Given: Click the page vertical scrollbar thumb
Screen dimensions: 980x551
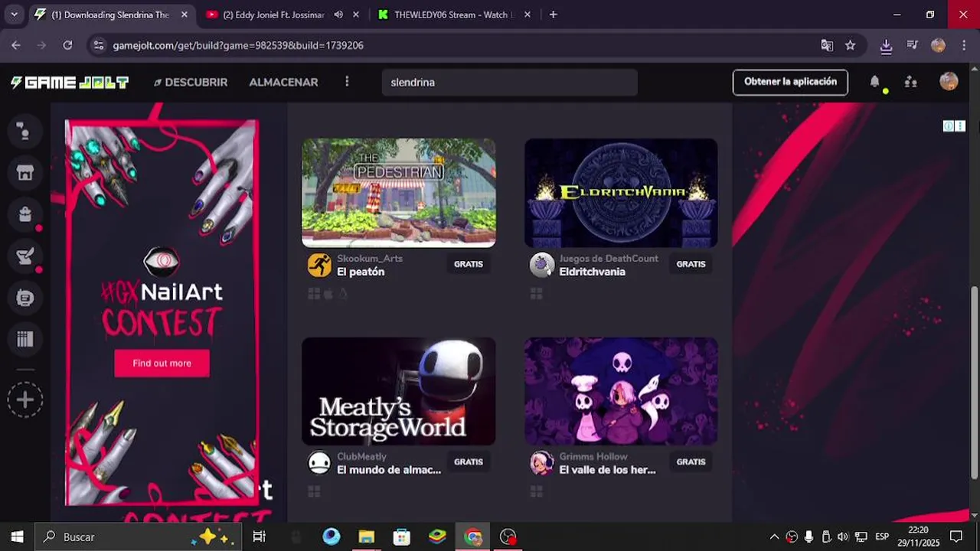Looking at the screenshot, I should [x=975, y=383].
